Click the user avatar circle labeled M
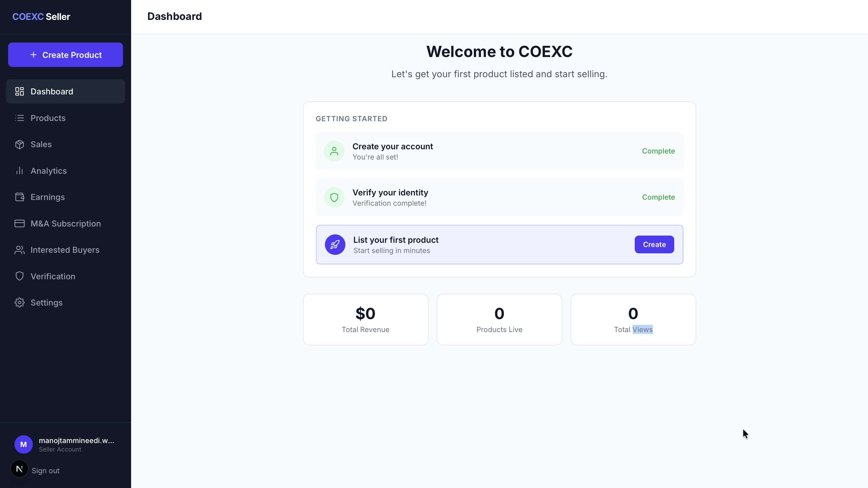The image size is (868, 488). [x=24, y=444]
